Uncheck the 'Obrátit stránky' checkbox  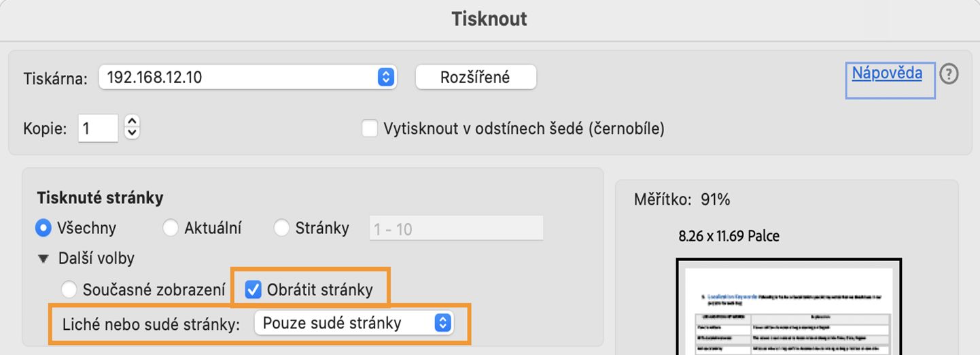pos(253,290)
